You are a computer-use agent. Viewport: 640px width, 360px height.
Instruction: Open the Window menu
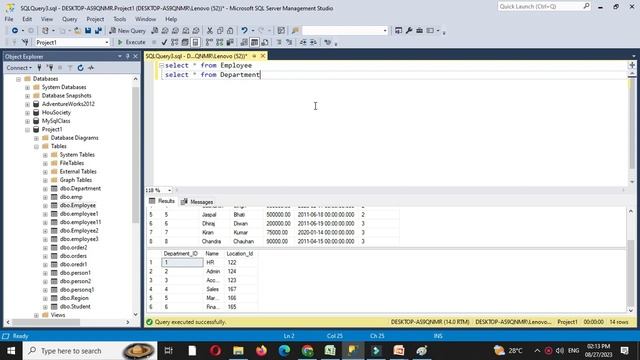(x=145, y=19)
